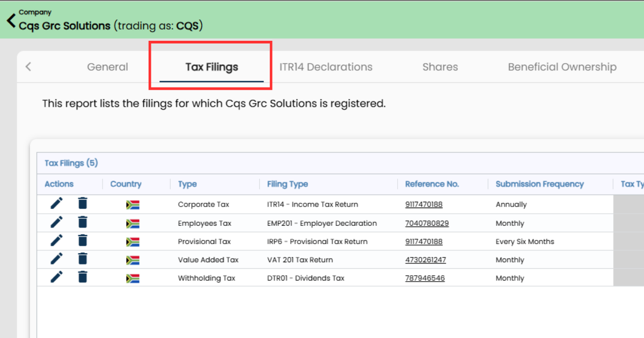
Task: Edit the Employees Tax filing
Action: point(56,222)
